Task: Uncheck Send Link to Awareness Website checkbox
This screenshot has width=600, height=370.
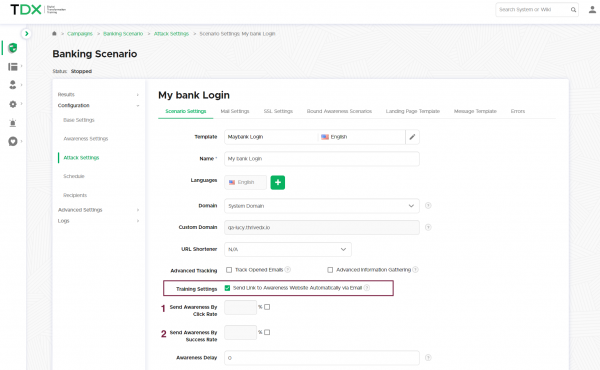Action: tap(227, 288)
